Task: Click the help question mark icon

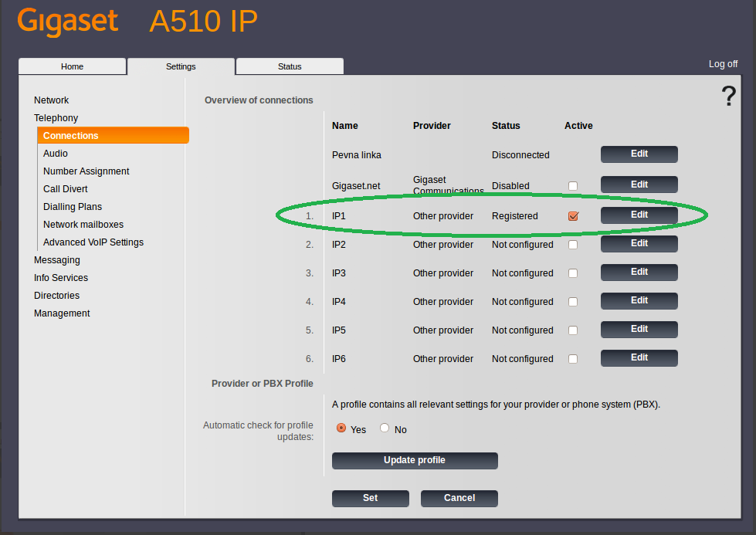Action: [x=728, y=97]
